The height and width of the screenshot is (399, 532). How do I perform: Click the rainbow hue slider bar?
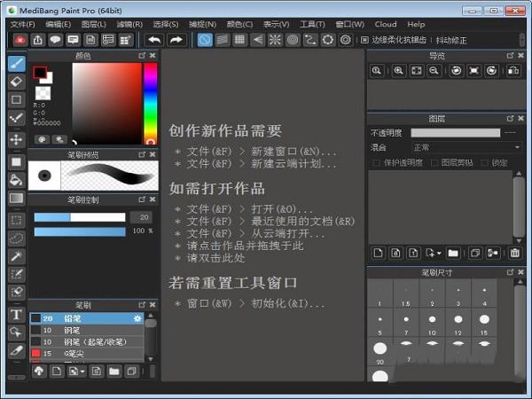(151, 104)
